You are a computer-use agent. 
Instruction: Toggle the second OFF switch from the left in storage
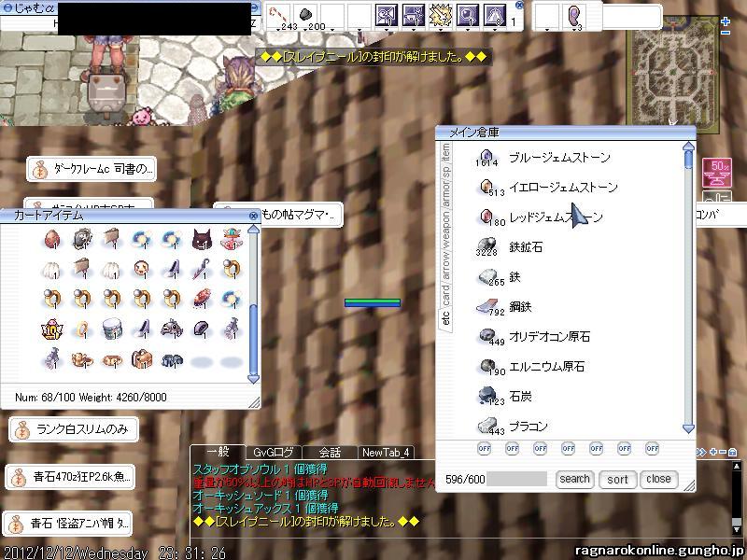click(x=512, y=448)
